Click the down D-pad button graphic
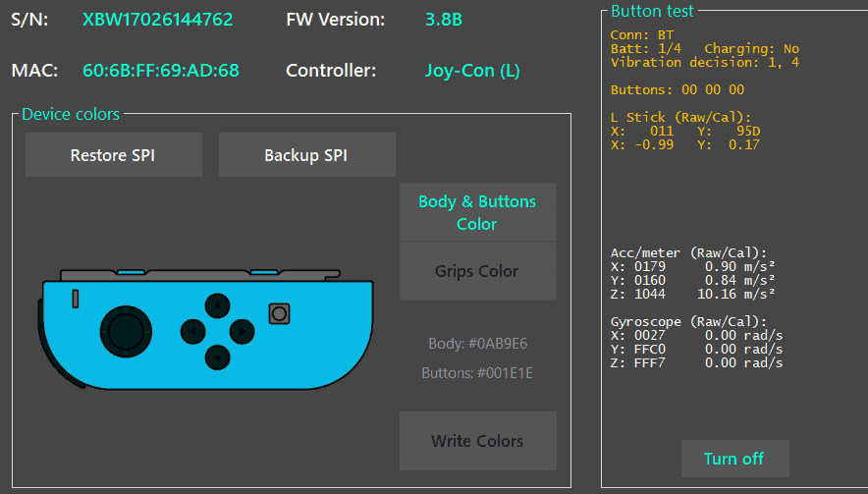The height and width of the screenshot is (494, 868). click(218, 357)
